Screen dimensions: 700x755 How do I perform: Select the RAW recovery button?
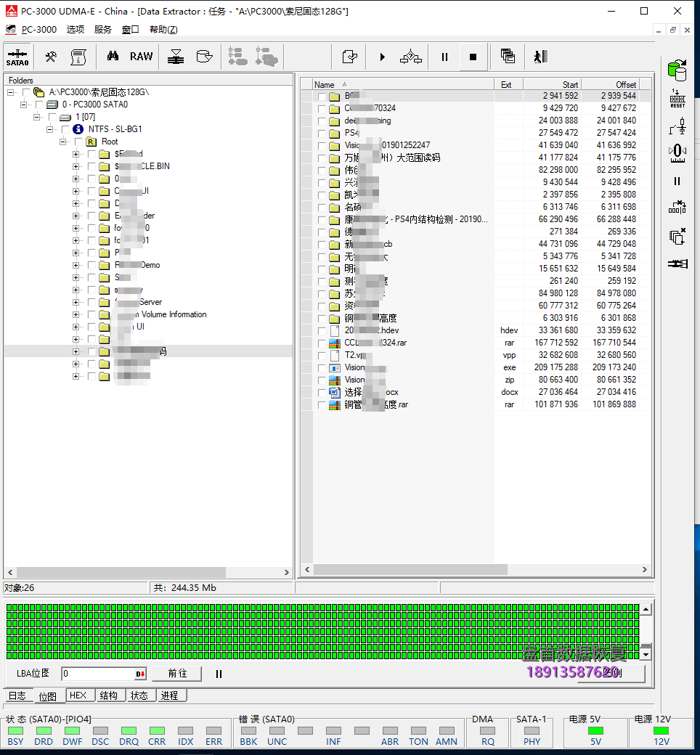point(141,57)
